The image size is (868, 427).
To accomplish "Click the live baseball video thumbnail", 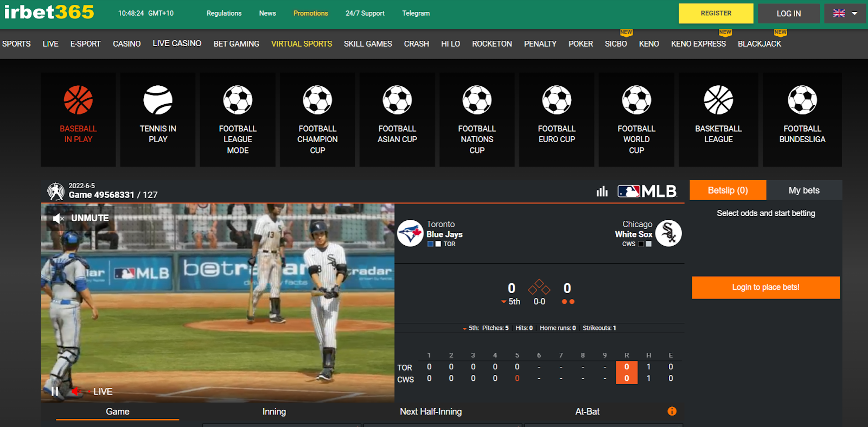I will tap(218, 303).
